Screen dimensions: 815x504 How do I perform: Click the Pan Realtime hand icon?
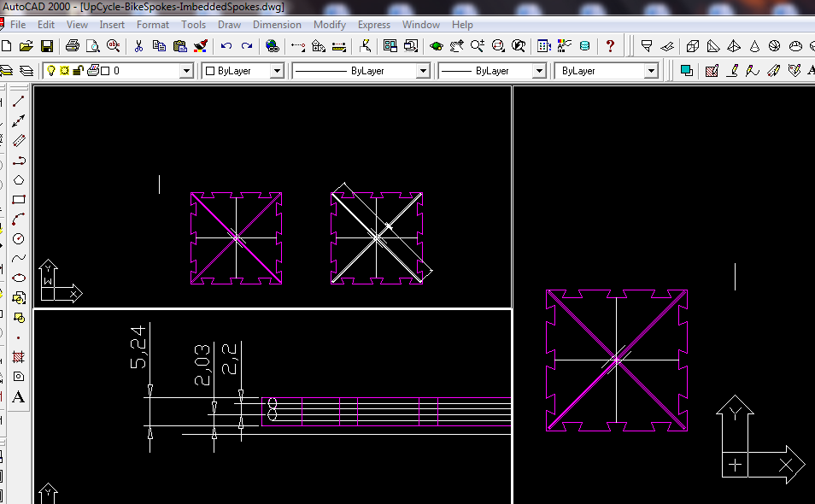pyautogui.click(x=456, y=46)
